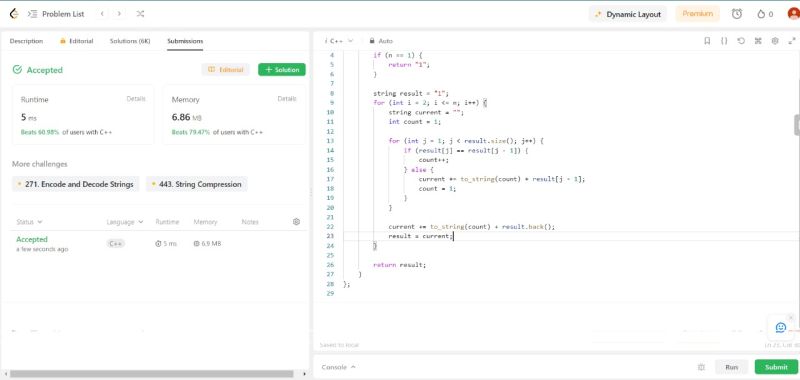Open editor keyboard shortcuts icon
800x380 pixels.
[x=758, y=41]
